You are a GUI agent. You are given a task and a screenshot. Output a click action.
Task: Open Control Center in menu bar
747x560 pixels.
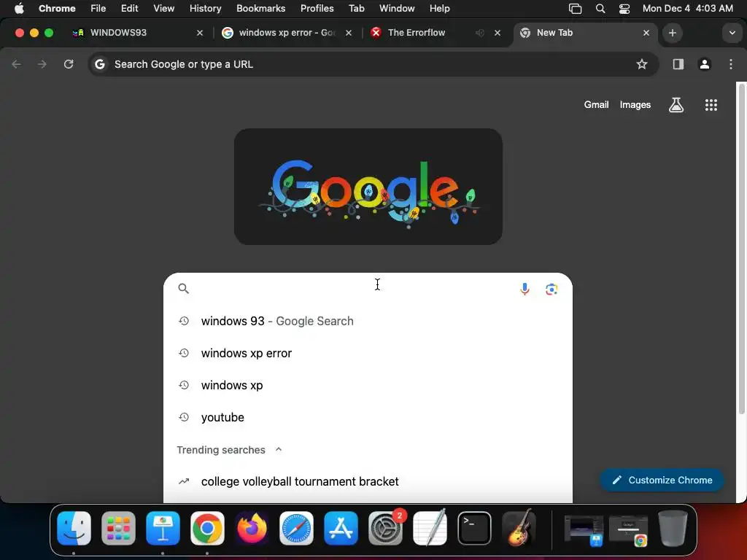pyautogui.click(x=624, y=8)
